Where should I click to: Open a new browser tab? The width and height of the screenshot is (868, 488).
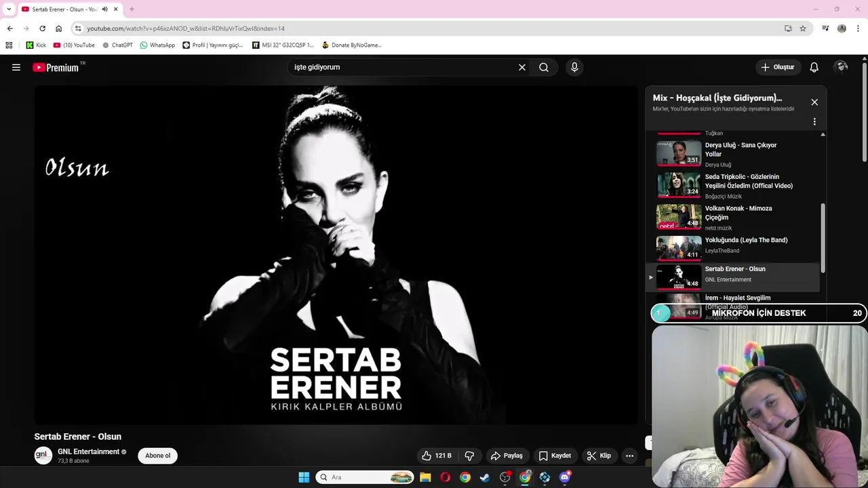(132, 9)
